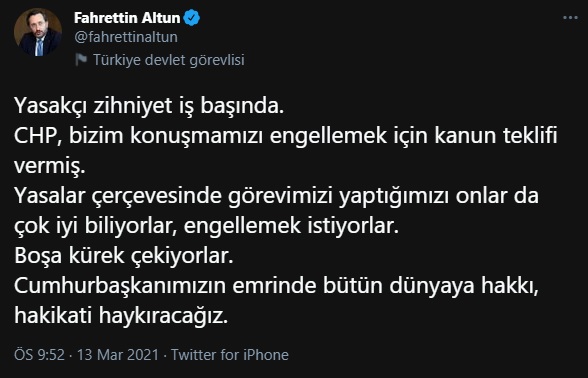Open Fahrettin Altun's profile picture
The height and width of the screenshot is (378, 588).
pos(38,32)
